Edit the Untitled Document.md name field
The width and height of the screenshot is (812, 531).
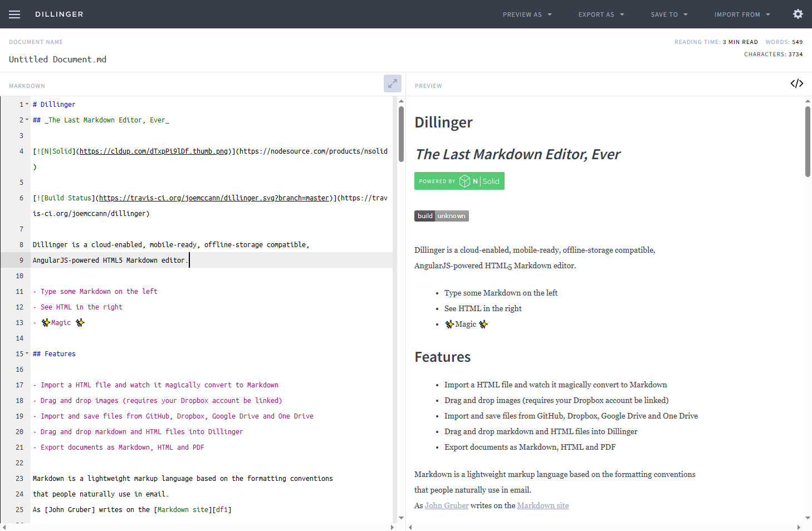[57, 60]
